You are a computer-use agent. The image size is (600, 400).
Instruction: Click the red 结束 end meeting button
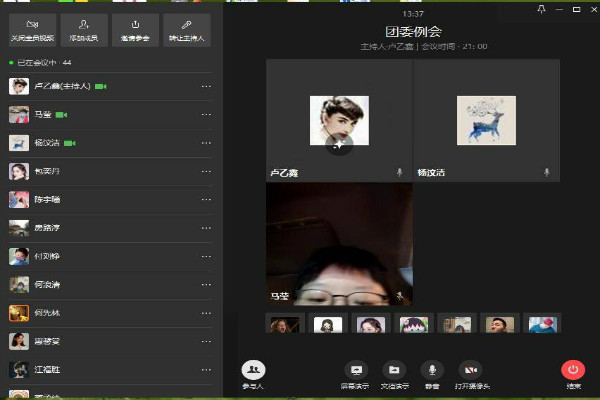(573, 371)
